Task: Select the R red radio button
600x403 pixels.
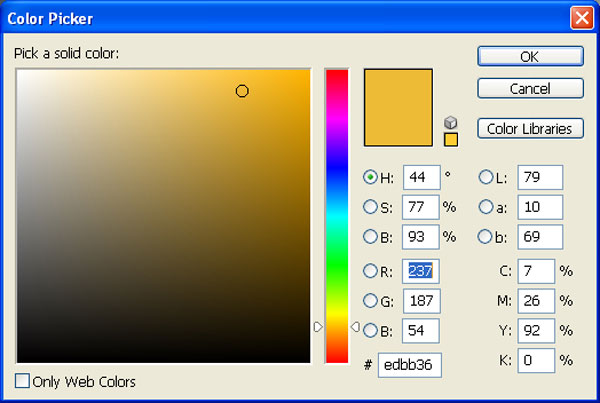Action: coord(371,271)
